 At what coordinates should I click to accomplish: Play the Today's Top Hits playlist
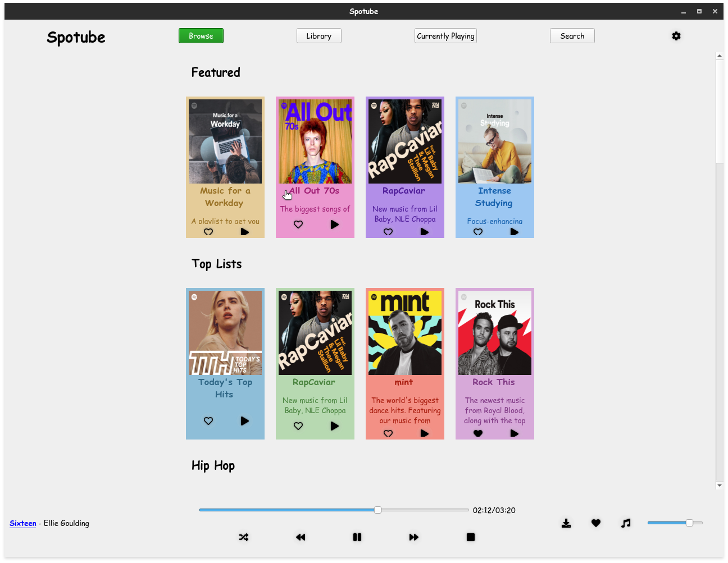click(244, 421)
